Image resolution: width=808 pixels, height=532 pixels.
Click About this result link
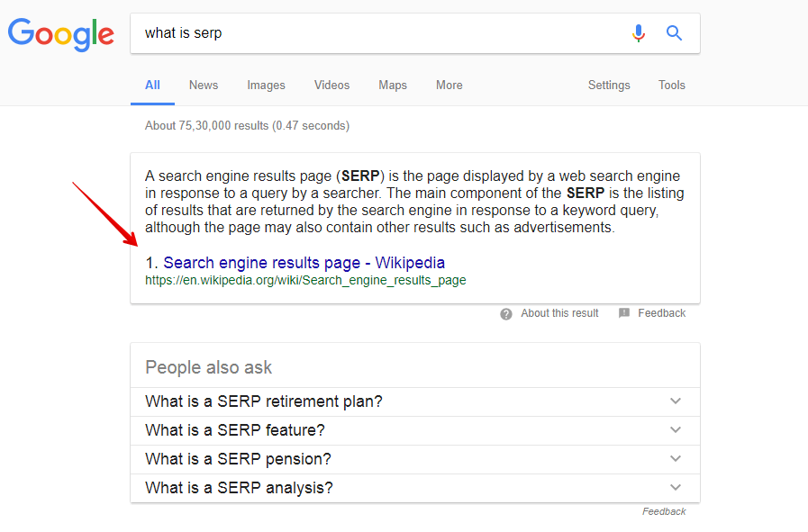pyautogui.click(x=559, y=313)
